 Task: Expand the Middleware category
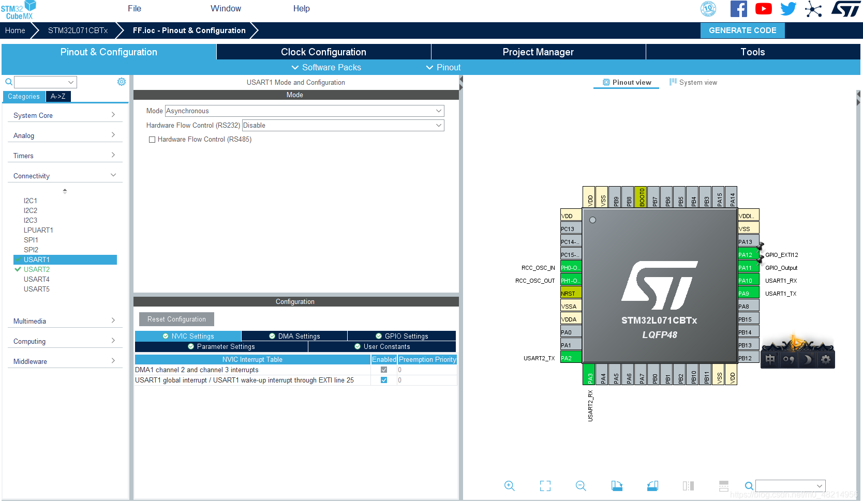[x=65, y=361]
